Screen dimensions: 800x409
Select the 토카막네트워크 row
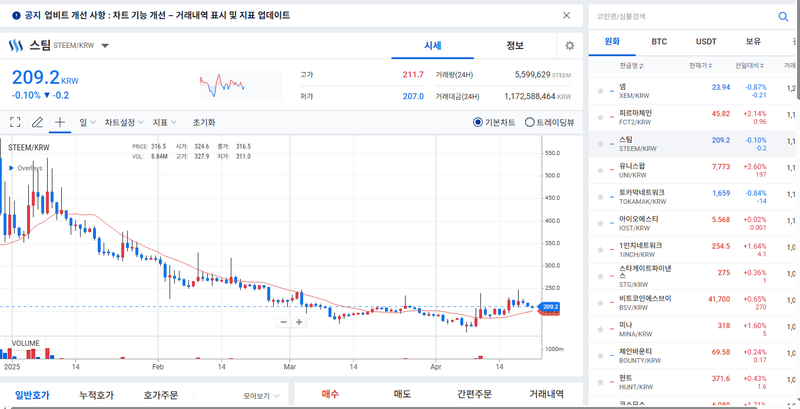(x=694, y=197)
